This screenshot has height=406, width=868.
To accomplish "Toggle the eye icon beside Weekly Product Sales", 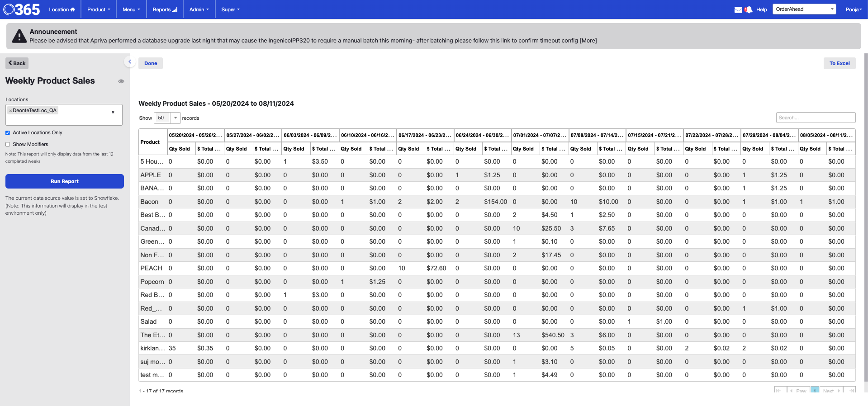I will [x=121, y=81].
